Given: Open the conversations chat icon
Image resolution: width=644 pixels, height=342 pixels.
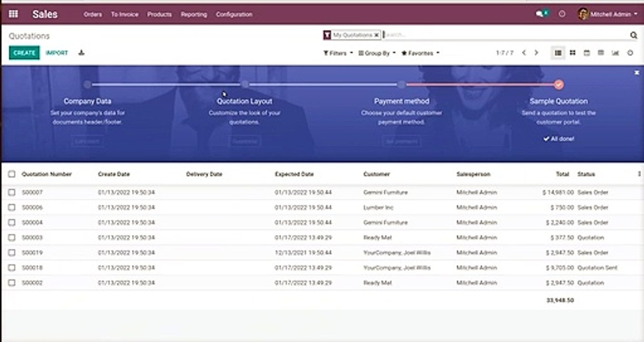Looking at the screenshot, I should pos(539,14).
